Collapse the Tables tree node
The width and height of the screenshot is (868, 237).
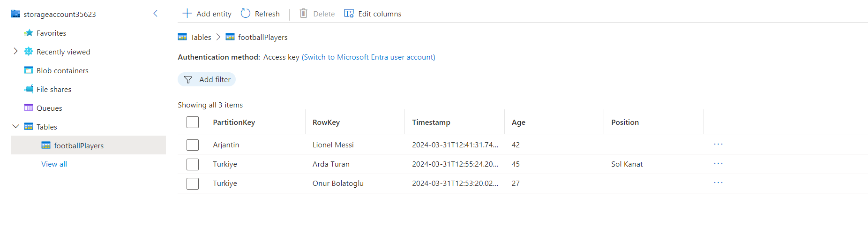click(x=15, y=126)
